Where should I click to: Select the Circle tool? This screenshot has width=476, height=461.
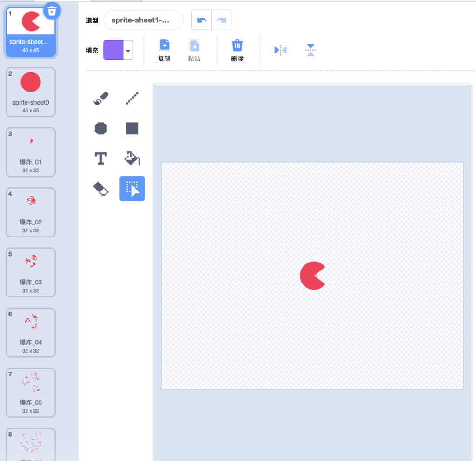(101, 128)
